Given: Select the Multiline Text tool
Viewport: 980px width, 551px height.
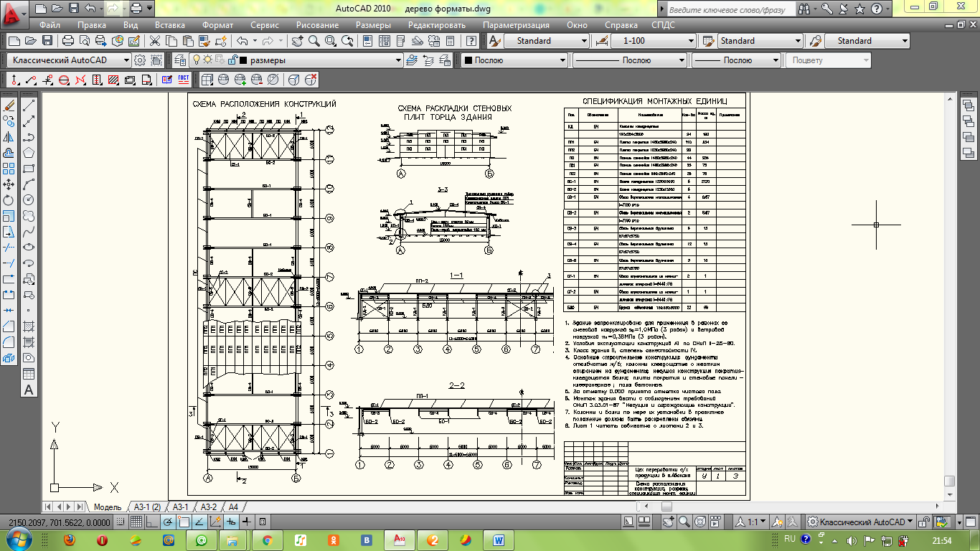Looking at the screenshot, I should click(29, 390).
